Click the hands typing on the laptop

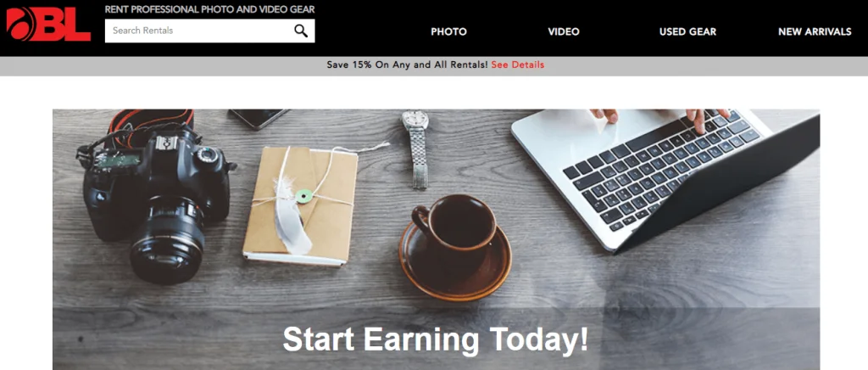click(x=659, y=117)
